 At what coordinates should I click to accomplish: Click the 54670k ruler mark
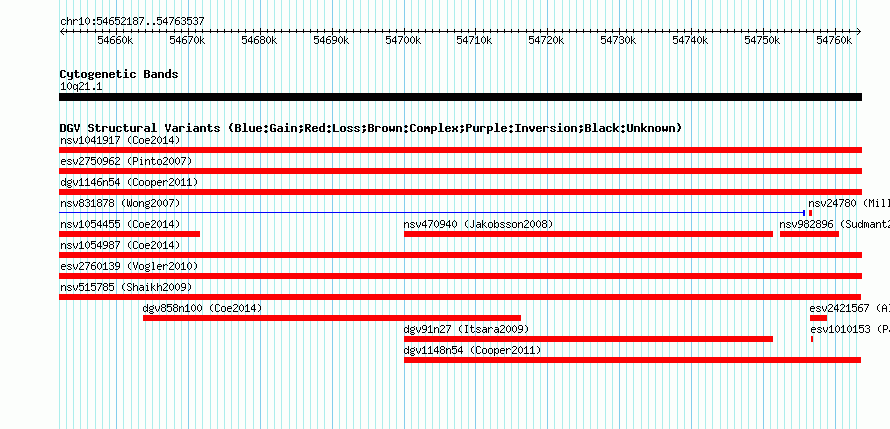pos(187,40)
